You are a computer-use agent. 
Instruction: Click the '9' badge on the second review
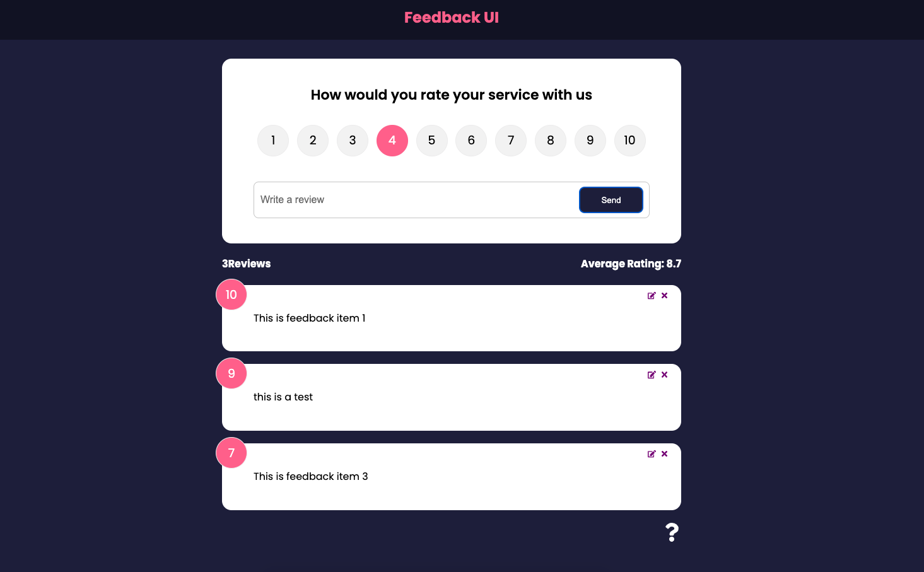pyautogui.click(x=231, y=373)
